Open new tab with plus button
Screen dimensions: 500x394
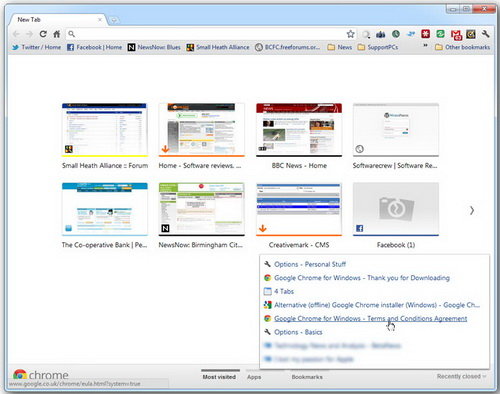(x=113, y=20)
